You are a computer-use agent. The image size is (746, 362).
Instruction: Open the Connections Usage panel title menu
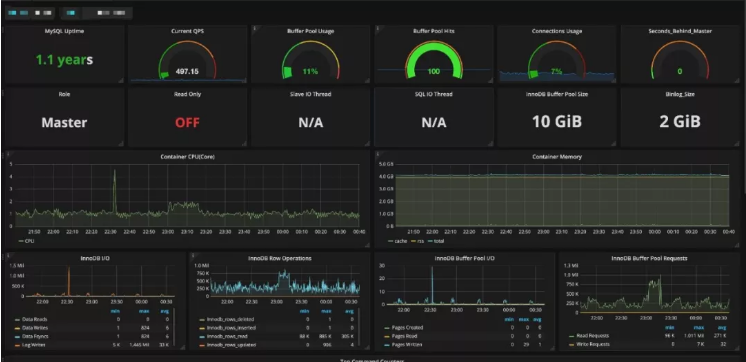pos(557,31)
